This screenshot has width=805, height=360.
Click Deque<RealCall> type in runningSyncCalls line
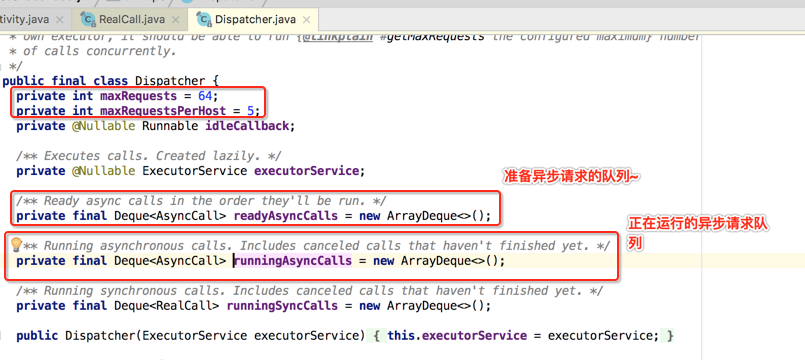(x=166, y=306)
